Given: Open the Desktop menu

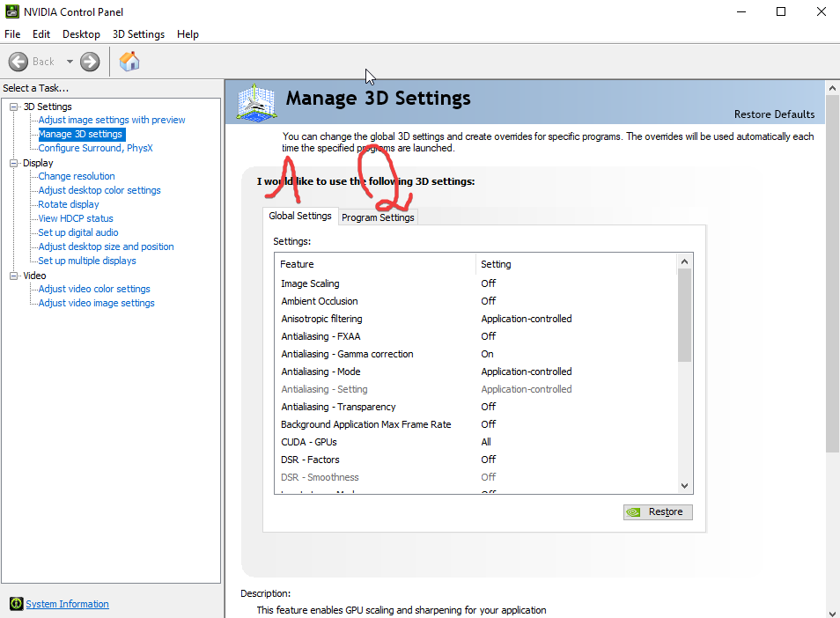Looking at the screenshot, I should (x=81, y=34).
